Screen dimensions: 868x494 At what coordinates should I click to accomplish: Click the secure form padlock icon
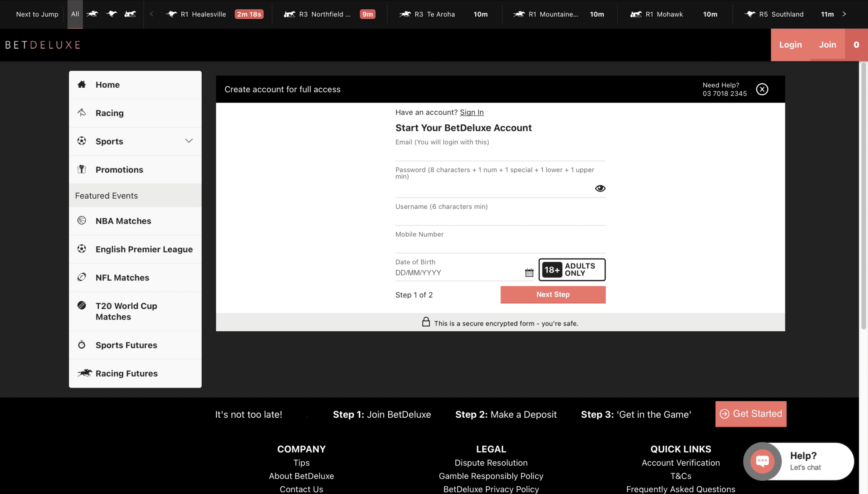tap(426, 322)
